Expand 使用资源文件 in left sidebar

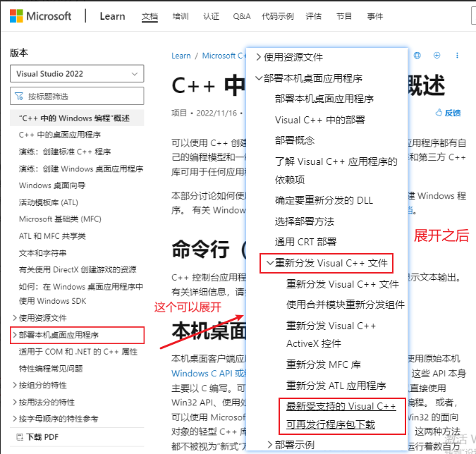tap(15, 318)
